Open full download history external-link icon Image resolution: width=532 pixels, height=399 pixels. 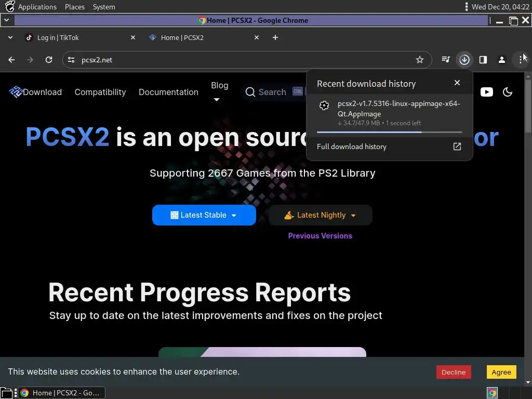(457, 147)
